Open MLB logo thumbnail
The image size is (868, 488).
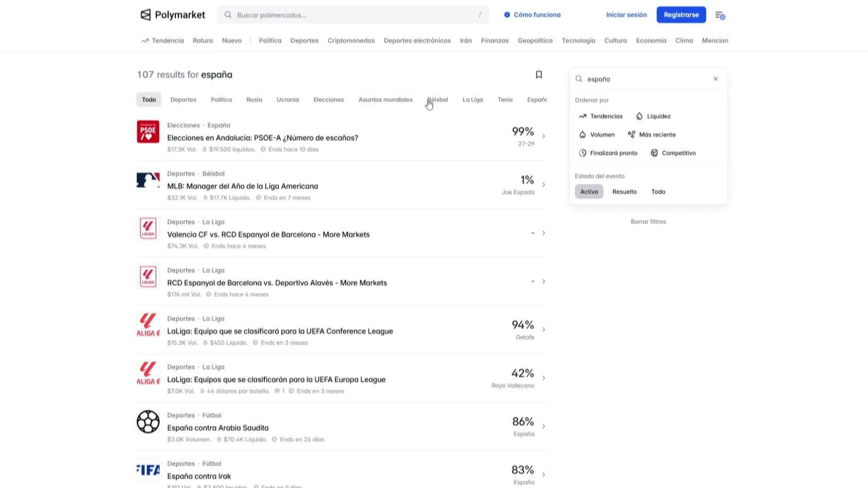click(x=148, y=180)
